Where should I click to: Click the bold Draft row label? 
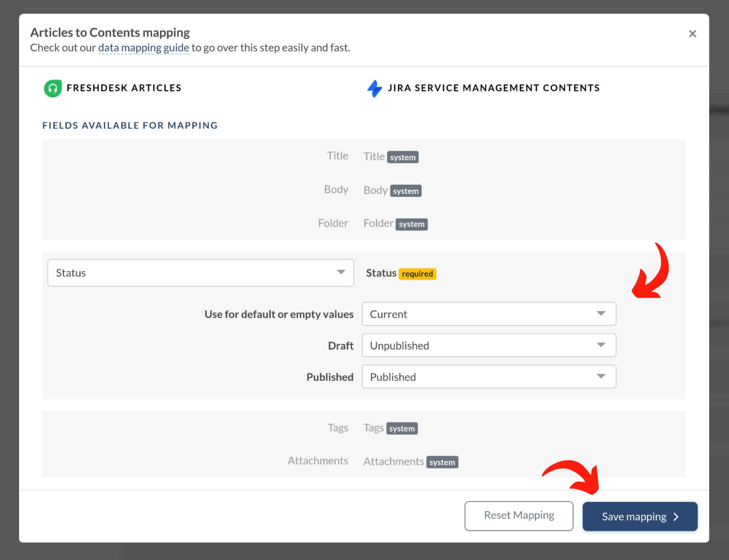click(x=341, y=346)
